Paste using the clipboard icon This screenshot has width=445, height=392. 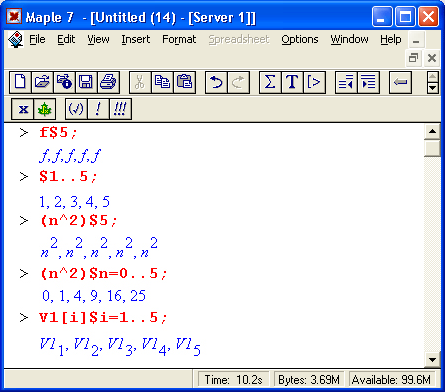(184, 82)
